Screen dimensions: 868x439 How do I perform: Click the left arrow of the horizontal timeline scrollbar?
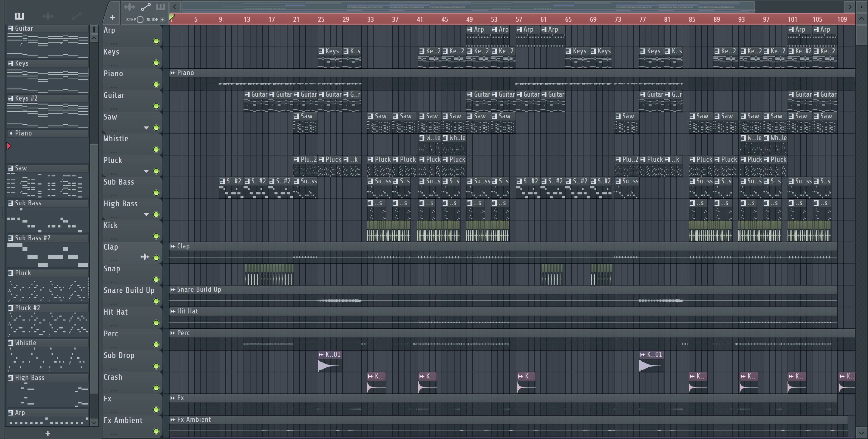coord(175,6)
